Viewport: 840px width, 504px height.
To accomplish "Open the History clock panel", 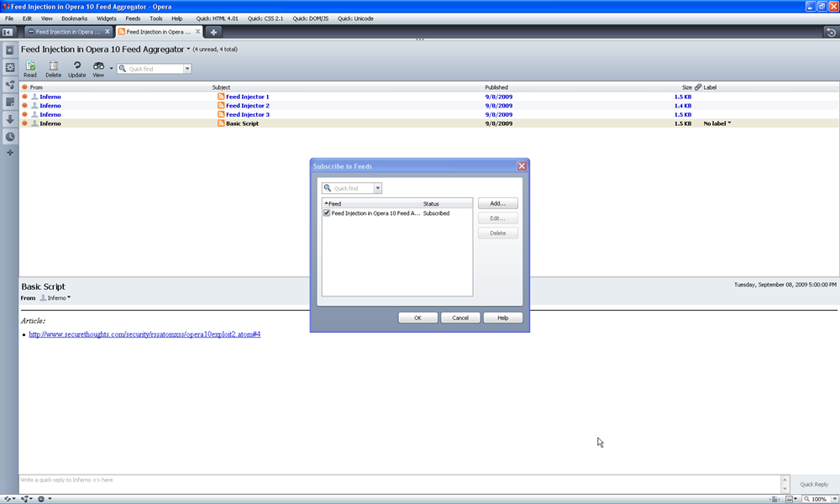I will coord(9,137).
